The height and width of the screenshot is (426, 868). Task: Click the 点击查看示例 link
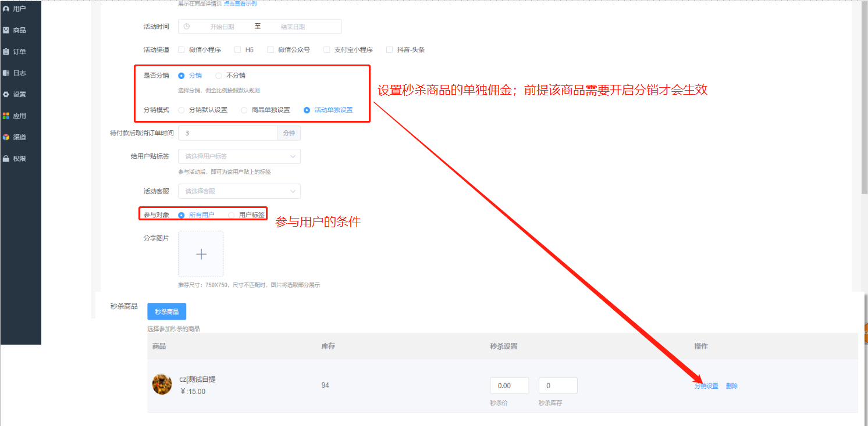240,3
